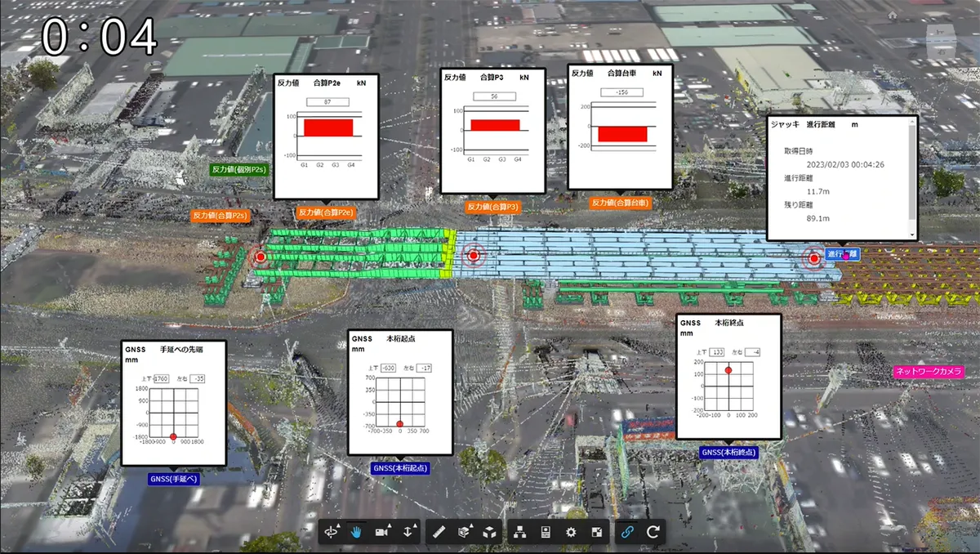Open the settings gear in toolbar
The width and height of the screenshot is (980, 554).
click(571, 532)
